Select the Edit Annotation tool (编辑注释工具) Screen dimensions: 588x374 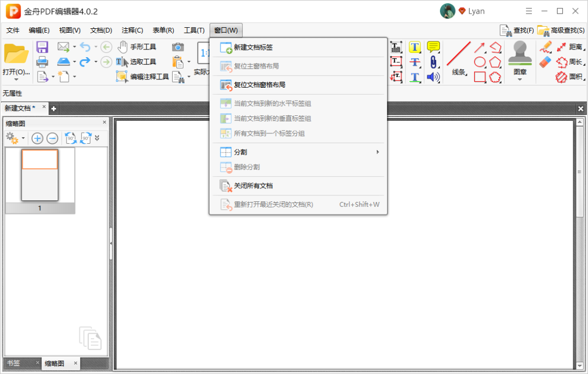143,77
